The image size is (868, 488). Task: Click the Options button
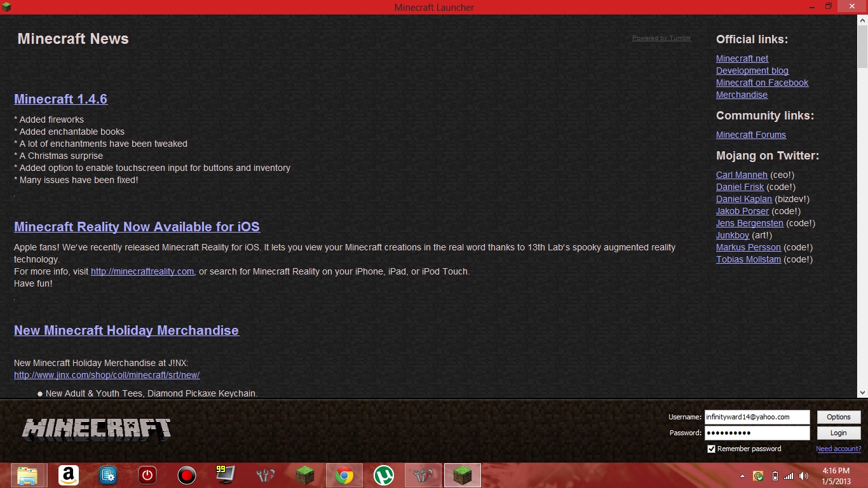[839, 417]
